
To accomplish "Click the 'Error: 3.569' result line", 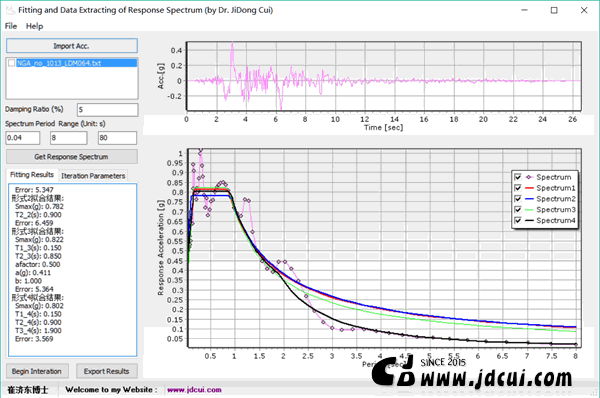I will 34,339.
